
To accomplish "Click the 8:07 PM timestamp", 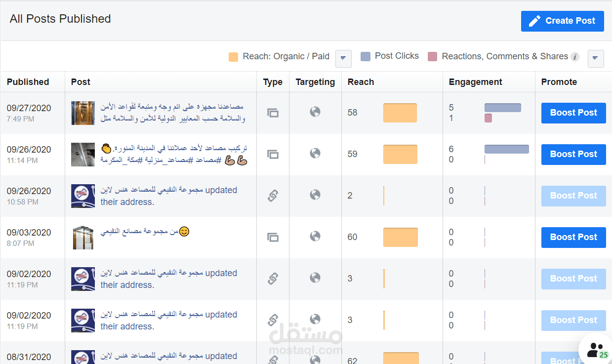I will (20, 243).
